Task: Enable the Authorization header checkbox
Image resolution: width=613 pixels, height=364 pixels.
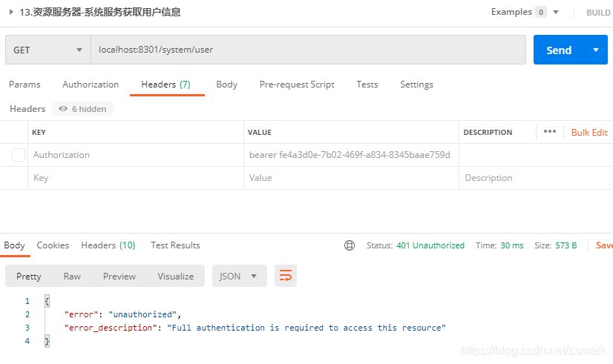Action: click(x=19, y=155)
